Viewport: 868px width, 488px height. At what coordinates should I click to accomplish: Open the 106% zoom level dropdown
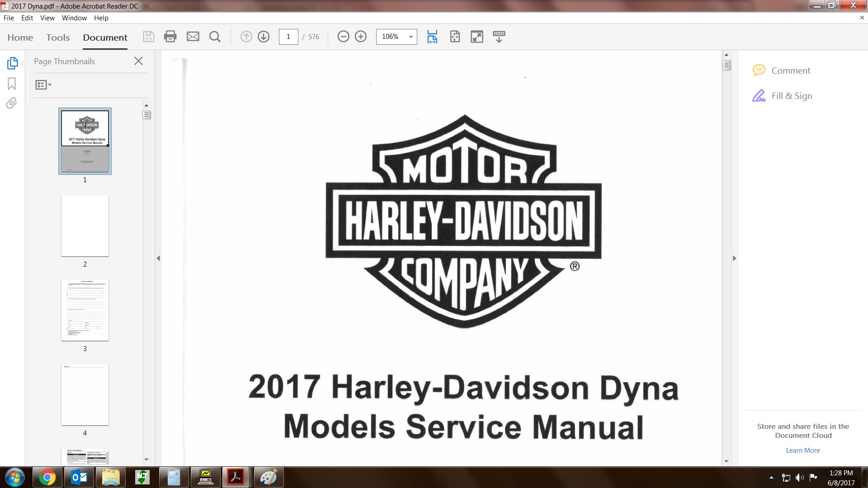coord(410,37)
